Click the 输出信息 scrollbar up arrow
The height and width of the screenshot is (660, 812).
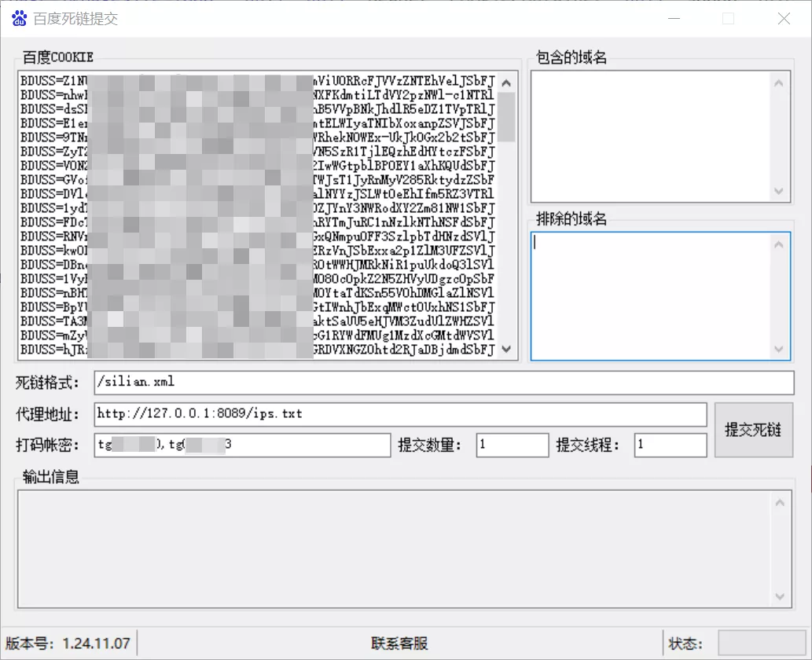click(x=780, y=503)
